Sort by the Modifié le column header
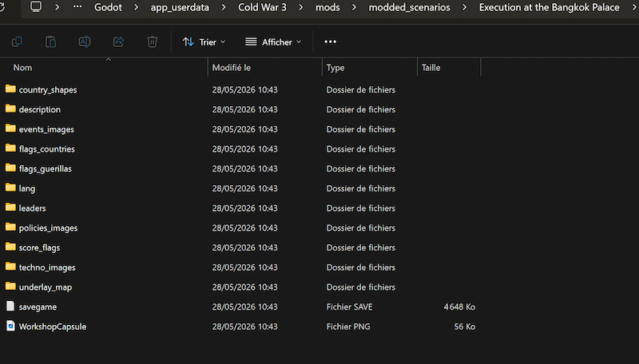 point(232,68)
